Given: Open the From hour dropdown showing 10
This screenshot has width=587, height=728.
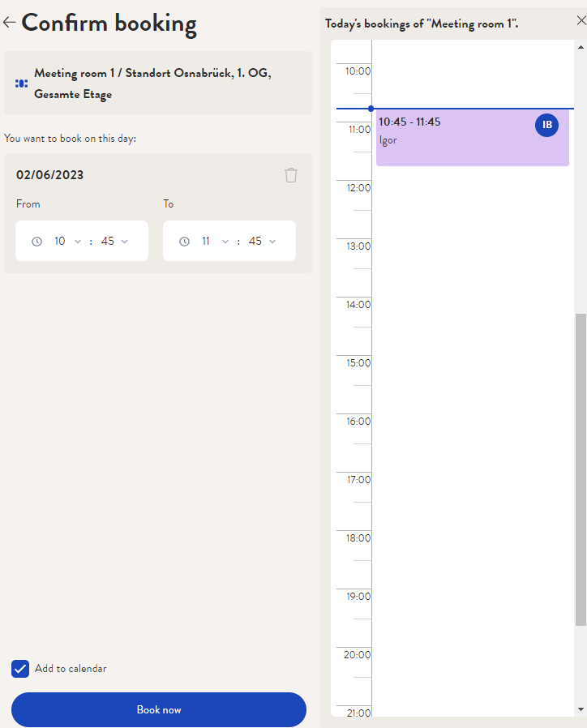Looking at the screenshot, I should tap(67, 241).
